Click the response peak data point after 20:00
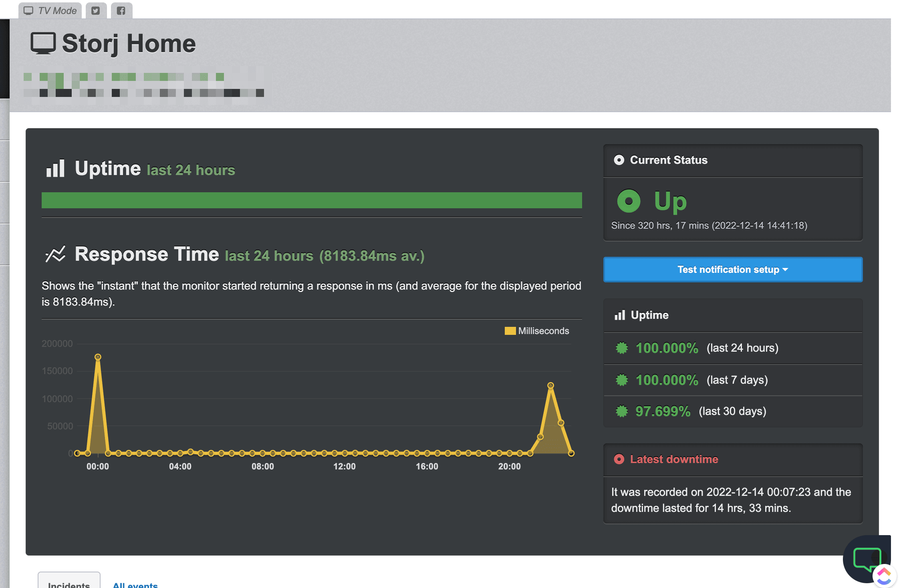Screen dimensions: 907x588 coord(551,385)
